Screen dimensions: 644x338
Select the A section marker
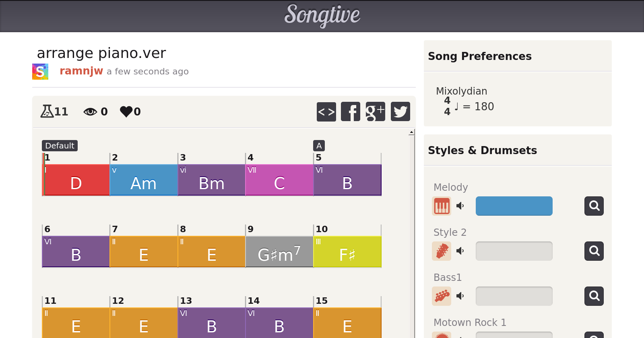coord(319,146)
